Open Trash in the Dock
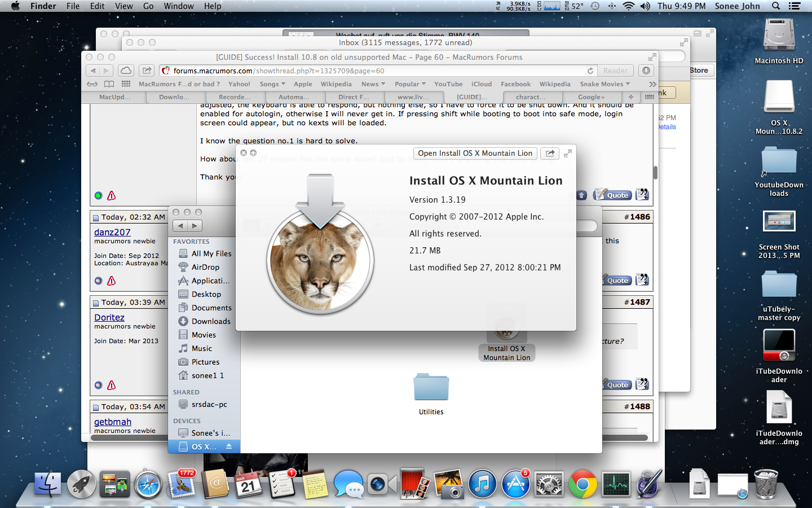This screenshot has width=812, height=508. [x=766, y=484]
